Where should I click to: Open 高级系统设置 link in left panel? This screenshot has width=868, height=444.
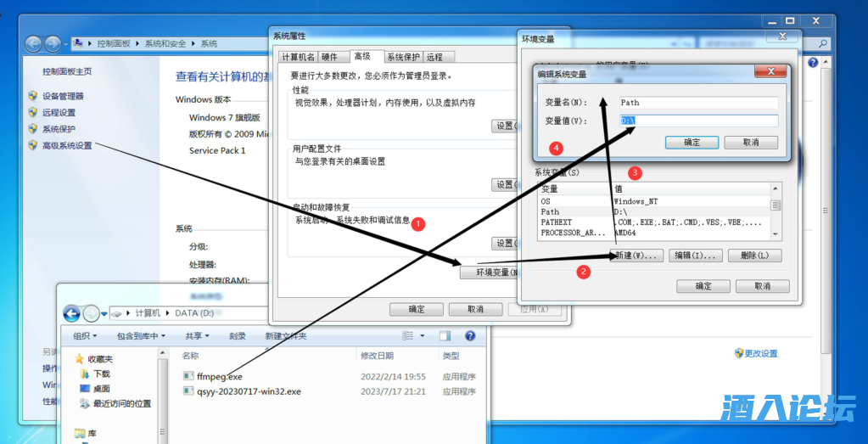(67, 145)
